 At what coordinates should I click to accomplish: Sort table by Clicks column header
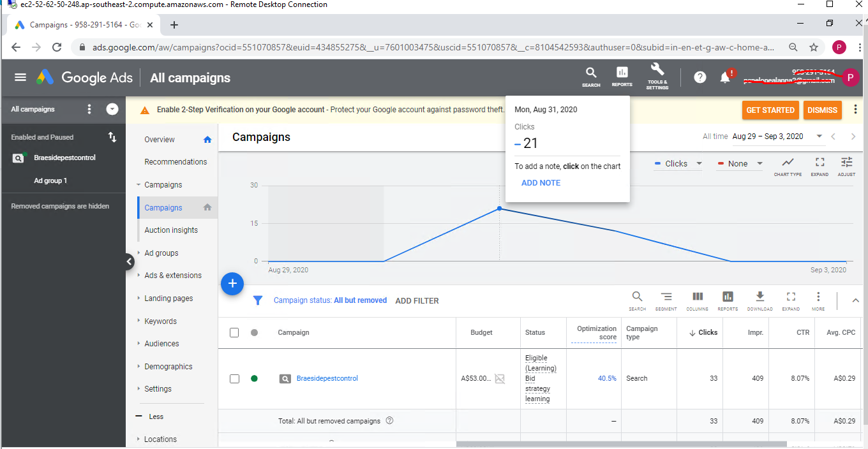(x=703, y=332)
